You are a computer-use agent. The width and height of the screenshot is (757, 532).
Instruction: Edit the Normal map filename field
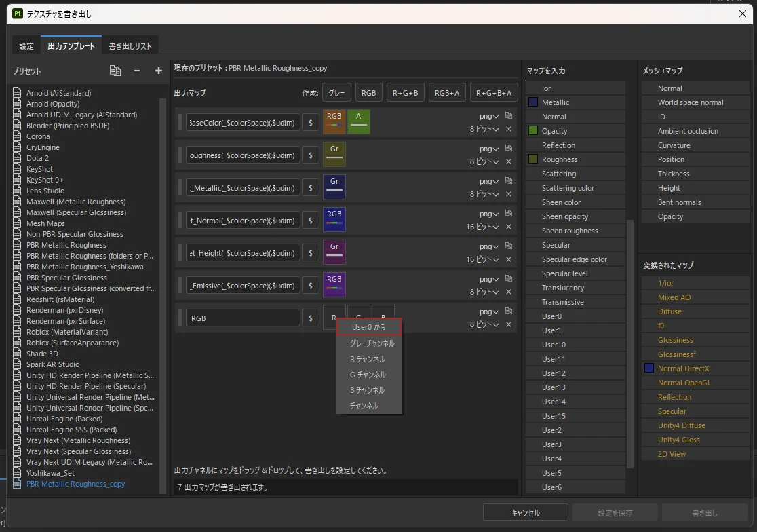coord(243,221)
